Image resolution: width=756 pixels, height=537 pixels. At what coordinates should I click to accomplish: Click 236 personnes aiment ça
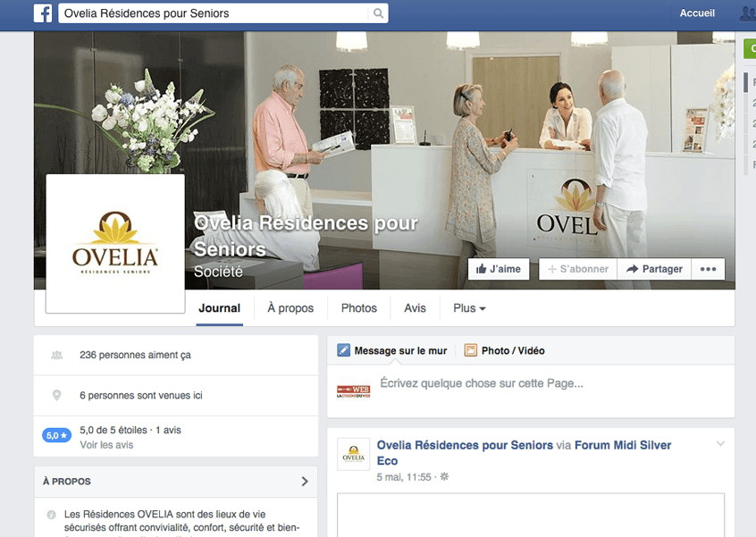click(136, 356)
